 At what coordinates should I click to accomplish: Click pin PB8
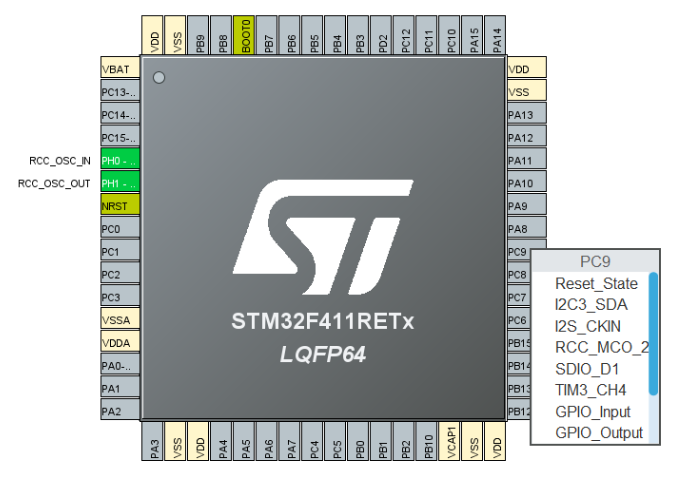221,35
